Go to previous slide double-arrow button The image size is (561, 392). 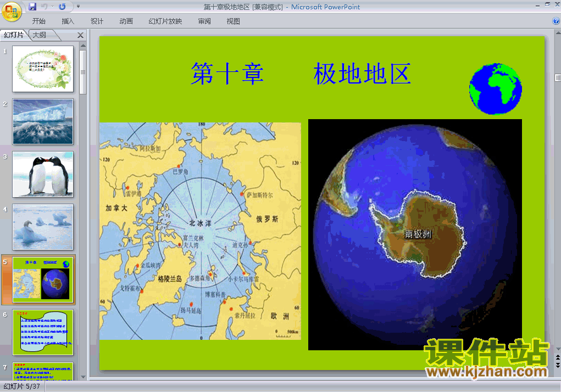point(558,357)
